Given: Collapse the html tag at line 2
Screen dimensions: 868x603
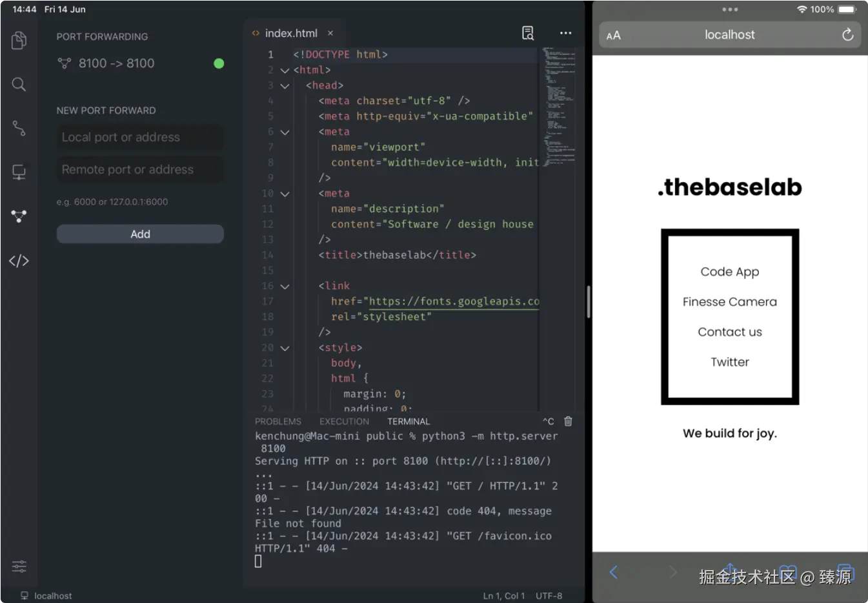Looking at the screenshot, I should tap(285, 70).
